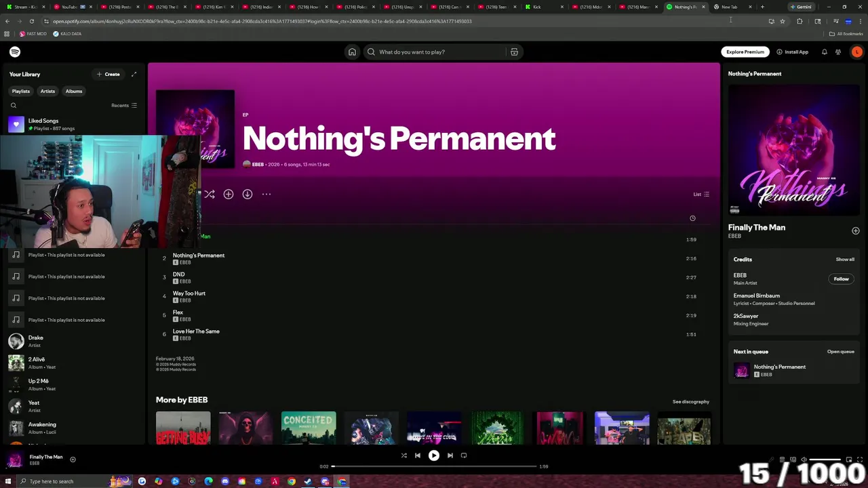Reload the page in browser
Image resolution: width=868 pixels, height=488 pixels.
31,21
